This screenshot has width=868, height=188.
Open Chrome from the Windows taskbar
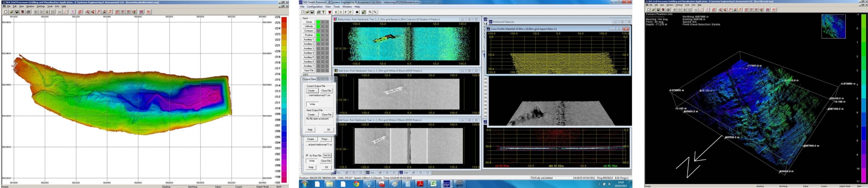[356, 184]
